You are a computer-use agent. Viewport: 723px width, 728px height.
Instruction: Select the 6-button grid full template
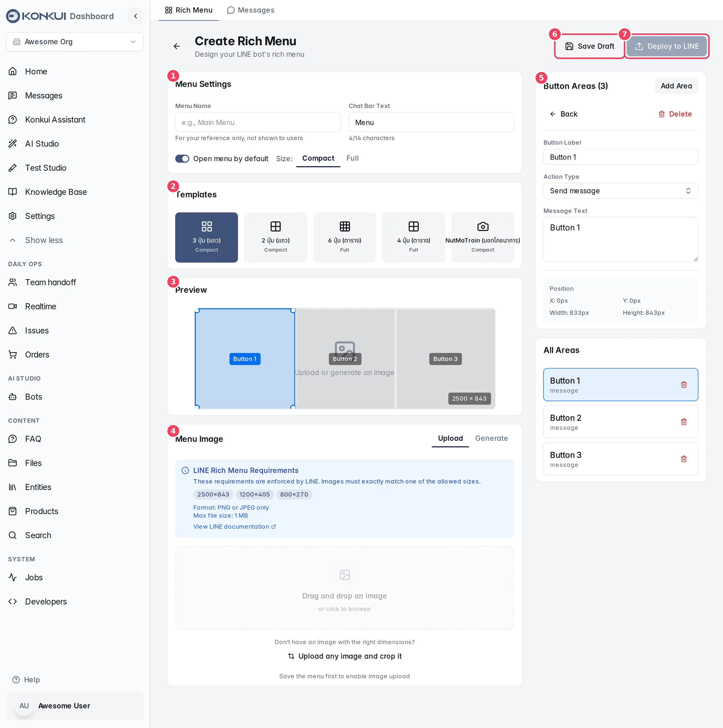coord(345,237)
